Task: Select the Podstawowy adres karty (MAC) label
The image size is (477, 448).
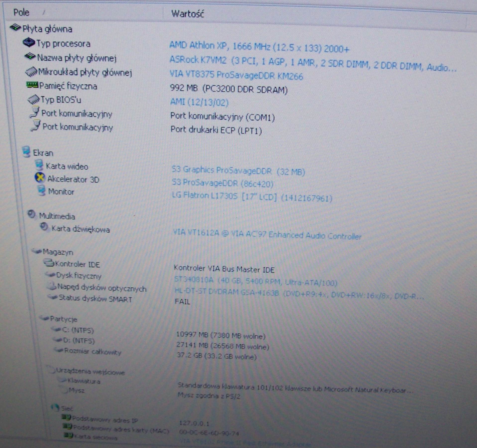Action: click(121, 429)
